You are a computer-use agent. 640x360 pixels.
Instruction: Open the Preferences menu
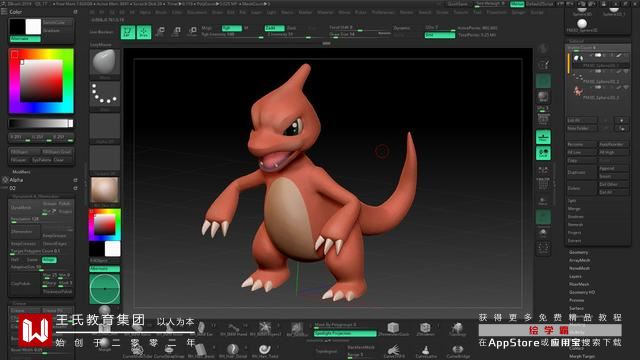pos(383,12)
